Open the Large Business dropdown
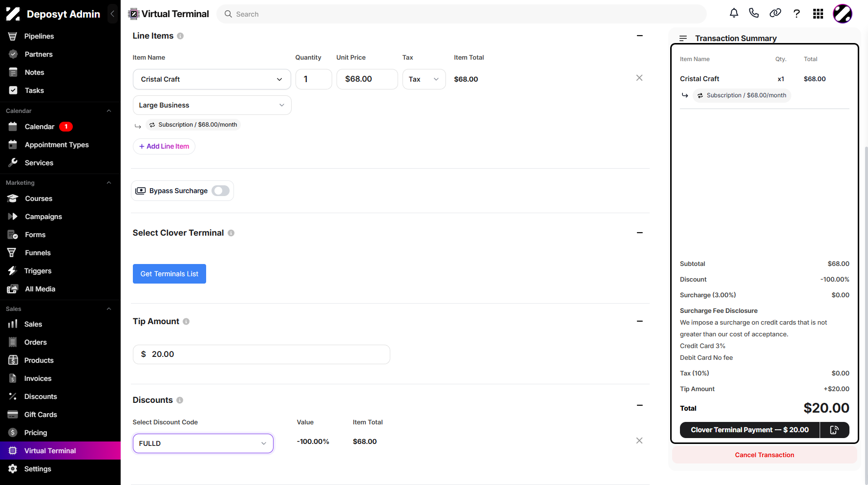The height and width of the screenshot is (485, 868). [212, 105]
